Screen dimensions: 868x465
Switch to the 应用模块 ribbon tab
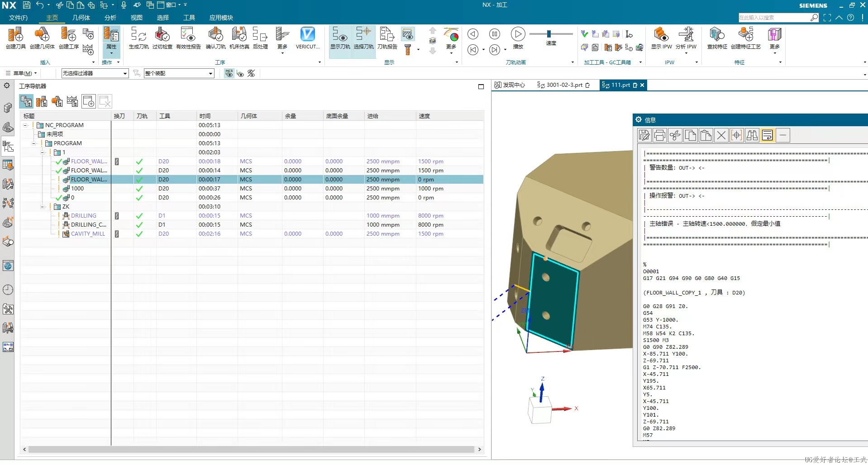tap(221, 18)
